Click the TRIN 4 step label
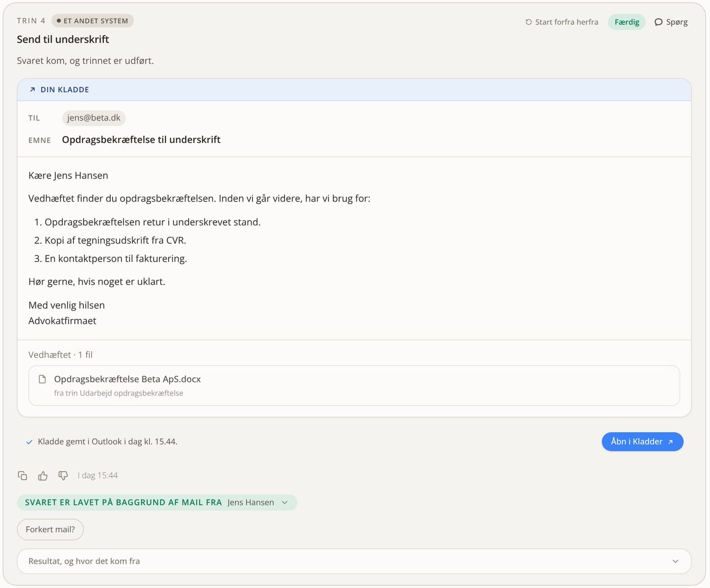710x588 pixels. (x=31, y=21)
